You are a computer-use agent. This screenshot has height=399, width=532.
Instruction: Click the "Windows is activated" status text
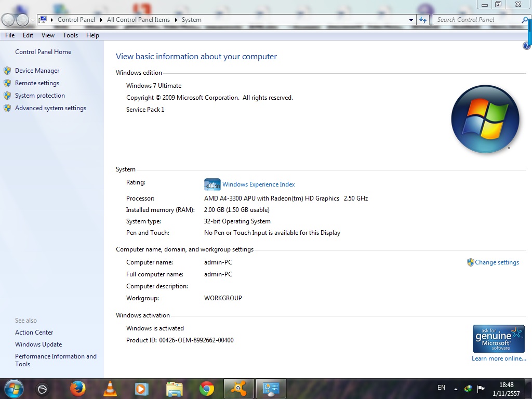pos(155,328)
